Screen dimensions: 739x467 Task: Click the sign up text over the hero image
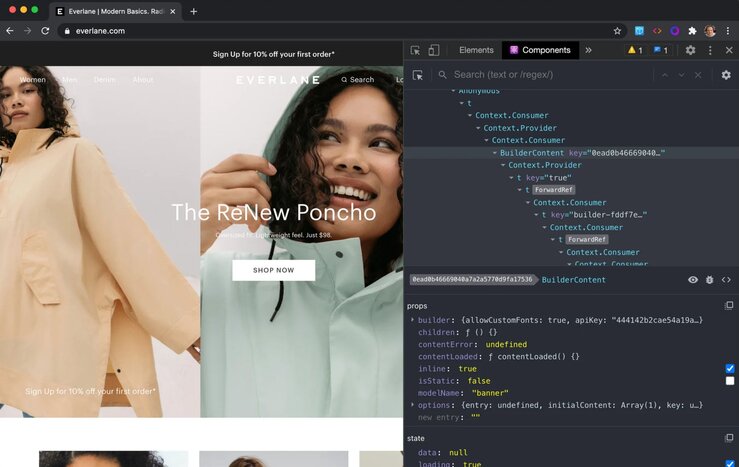pyautogui.click(x=90, y=391)
